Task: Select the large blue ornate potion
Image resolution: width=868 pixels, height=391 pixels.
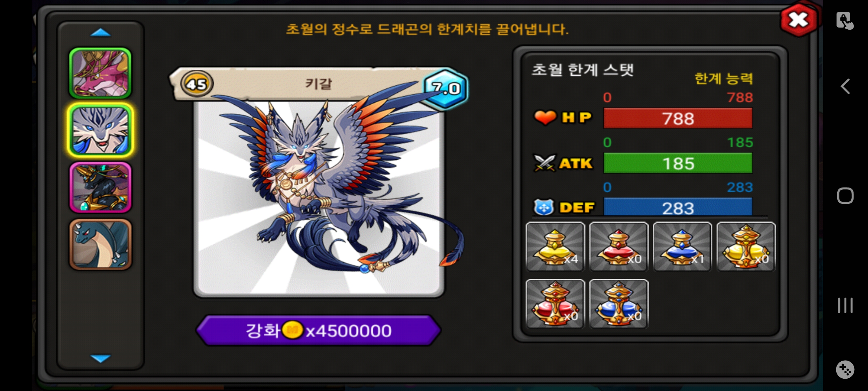Action: click(x=619, y=304)
